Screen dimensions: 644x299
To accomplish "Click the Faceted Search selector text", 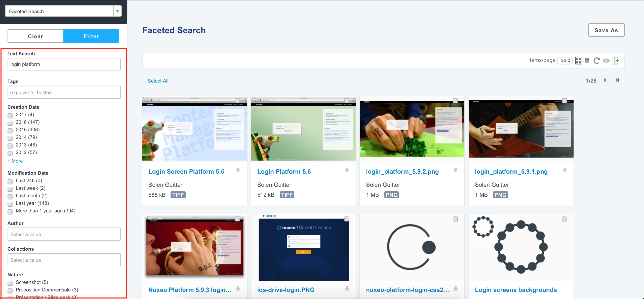I will [26, 11].
